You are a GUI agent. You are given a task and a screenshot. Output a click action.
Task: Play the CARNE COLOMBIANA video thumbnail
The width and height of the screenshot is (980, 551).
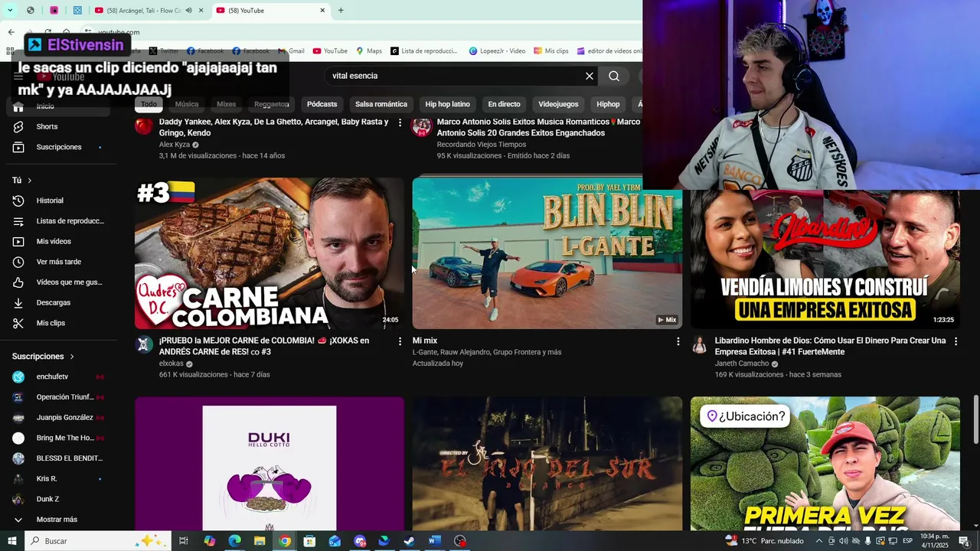point(269,253)
